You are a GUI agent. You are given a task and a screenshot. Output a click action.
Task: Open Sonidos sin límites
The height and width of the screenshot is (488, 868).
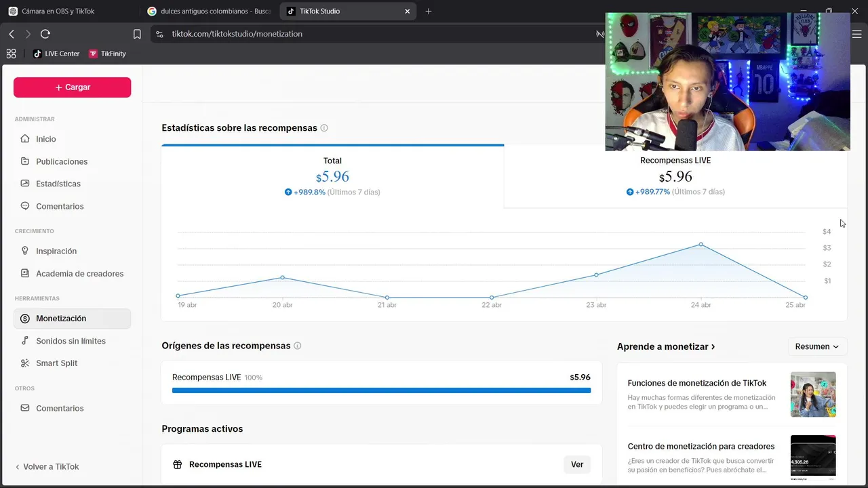pos(72,341)
